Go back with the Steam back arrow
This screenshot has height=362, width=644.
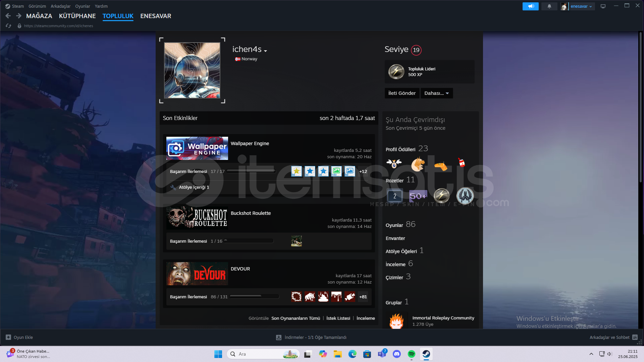click(x=8, y=16)
